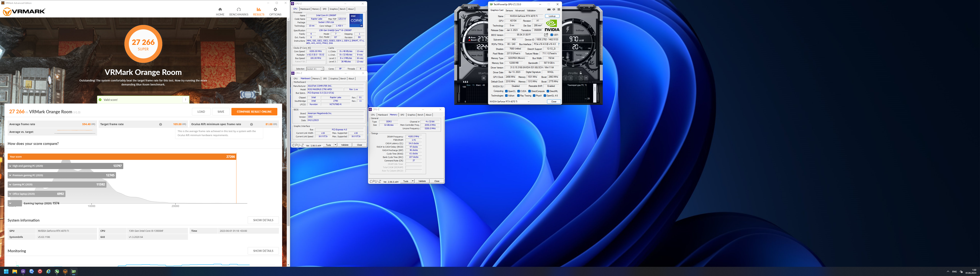Viewport: 980px width, 276px height.
Task: Open the VRMark HOME page icon
Action: (x=220, y=9)
